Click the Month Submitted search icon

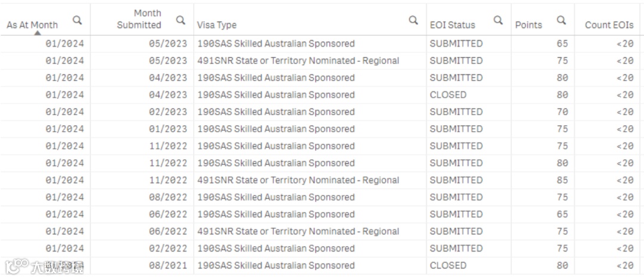[181, 20]
